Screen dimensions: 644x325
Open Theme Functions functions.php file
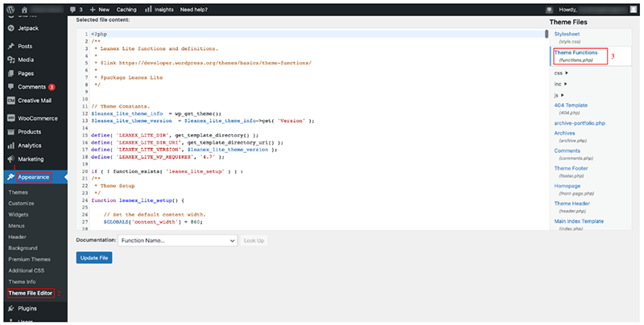point(576,56)
